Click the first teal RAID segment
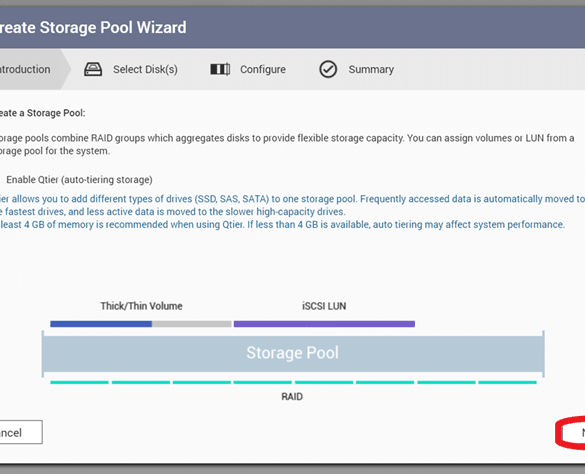 pos(79,382)
